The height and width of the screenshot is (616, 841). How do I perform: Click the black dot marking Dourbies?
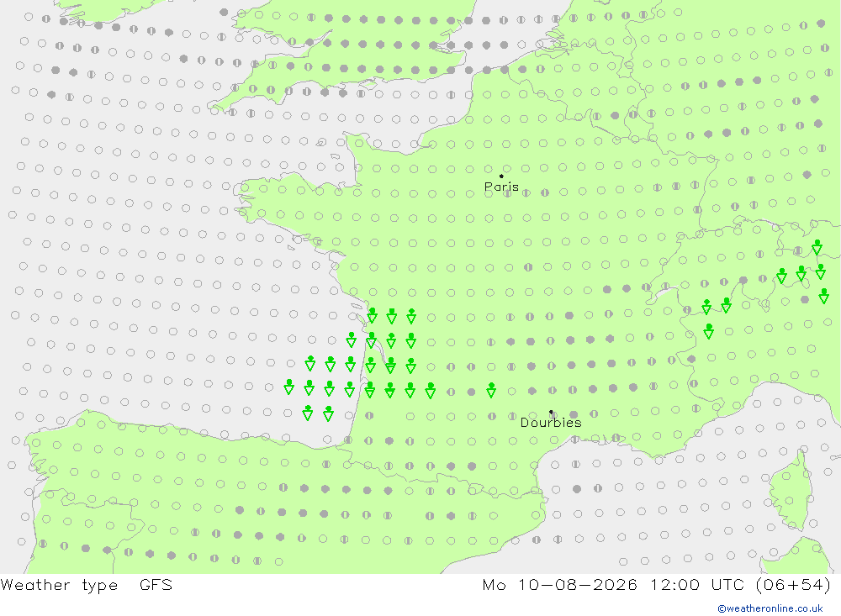pos(551,412)
